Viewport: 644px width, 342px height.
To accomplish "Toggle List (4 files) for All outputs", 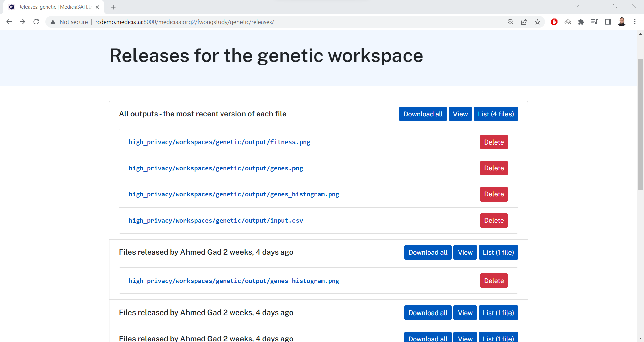I will pos(496,114).
